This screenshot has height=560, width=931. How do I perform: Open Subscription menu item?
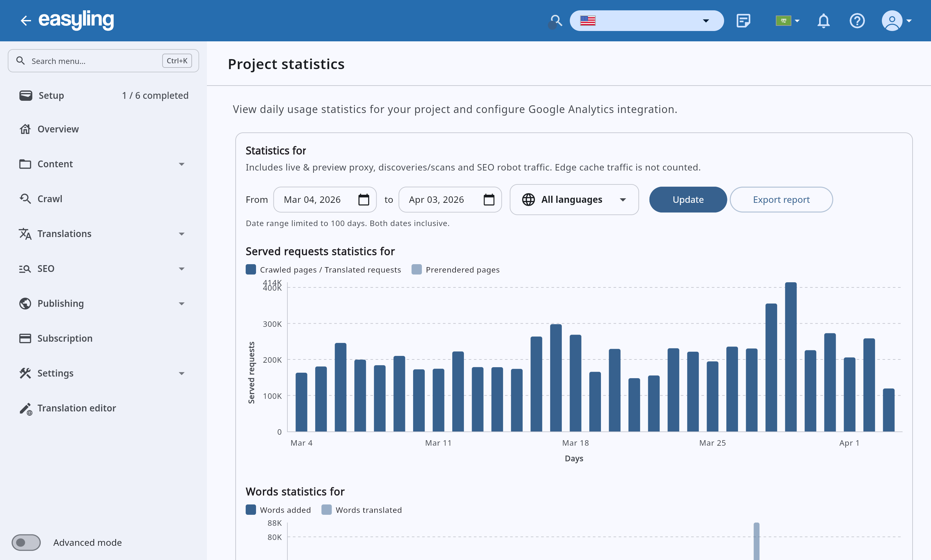[65, 338]
